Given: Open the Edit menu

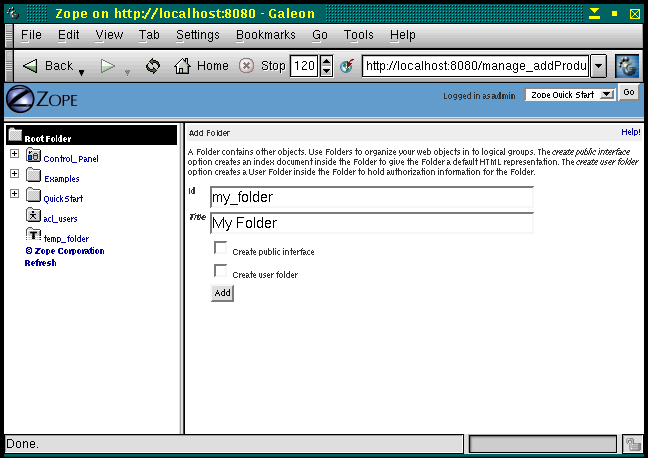Looking at the screenshot, I should (68, 35).
